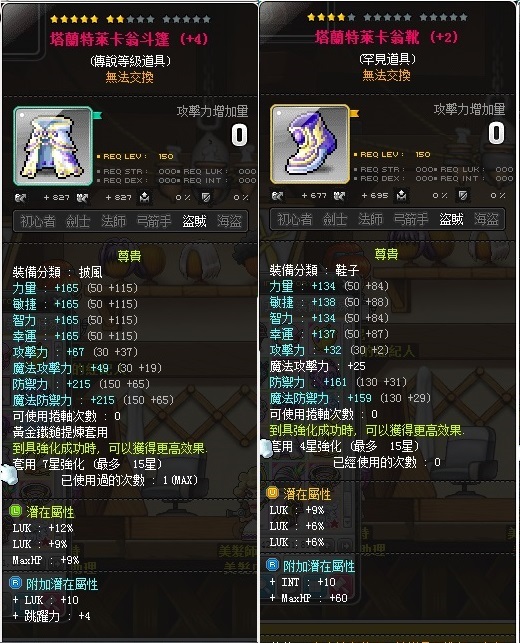
Task: Click the boots title 塔蘭特萊卡翁靴 (+2)
Action: (386, 37)
